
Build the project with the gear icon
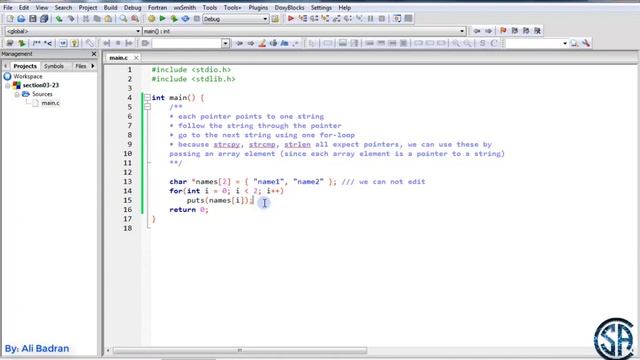coord(151,19)
